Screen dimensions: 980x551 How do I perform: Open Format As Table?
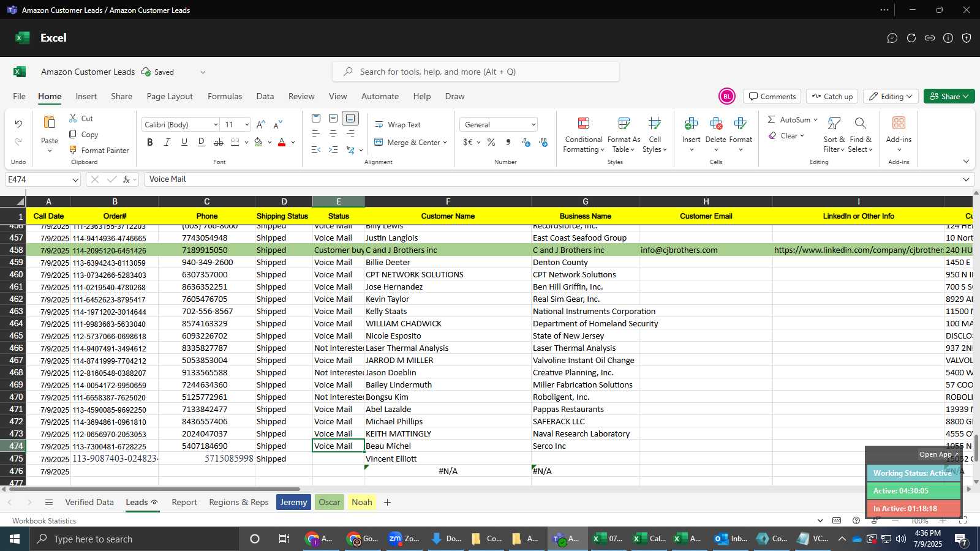(x=624, y=135)
